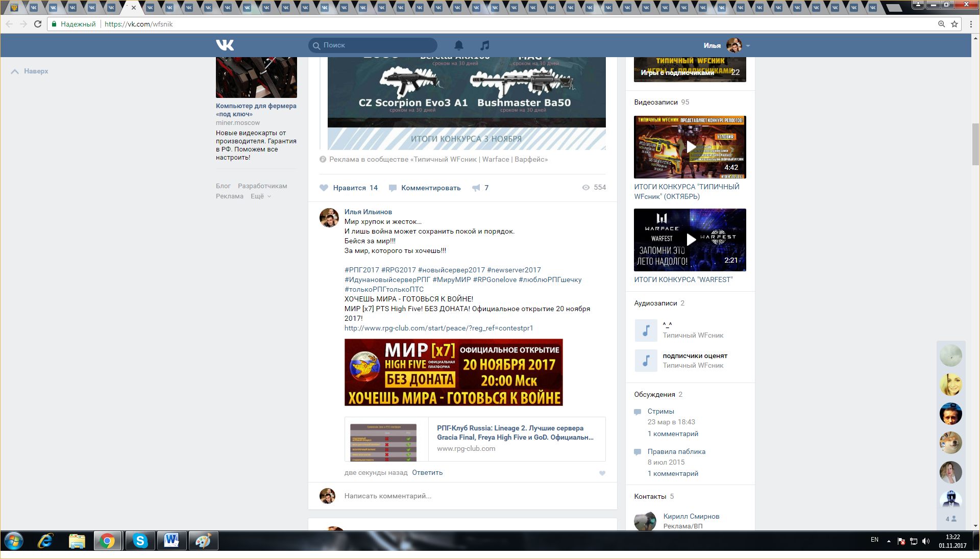Open Windows Start button
Viewport: 980px width, 559px height.
point(14,541)
